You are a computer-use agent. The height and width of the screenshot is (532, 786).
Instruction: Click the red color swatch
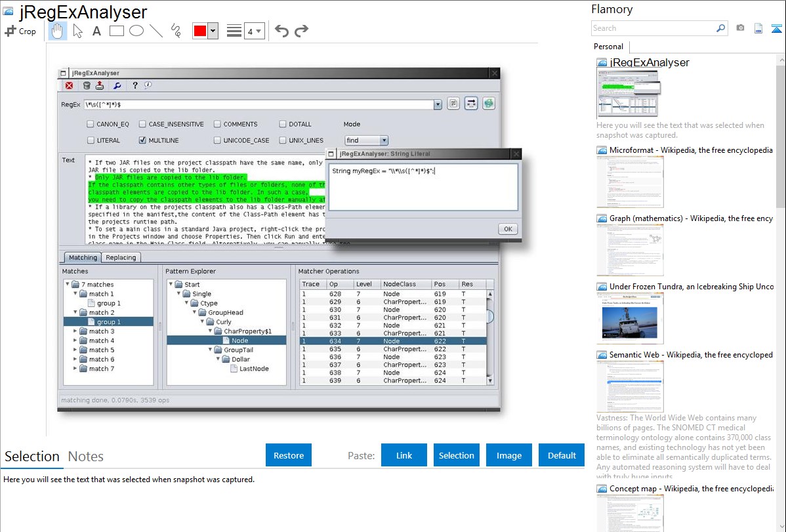click(200, 31)
